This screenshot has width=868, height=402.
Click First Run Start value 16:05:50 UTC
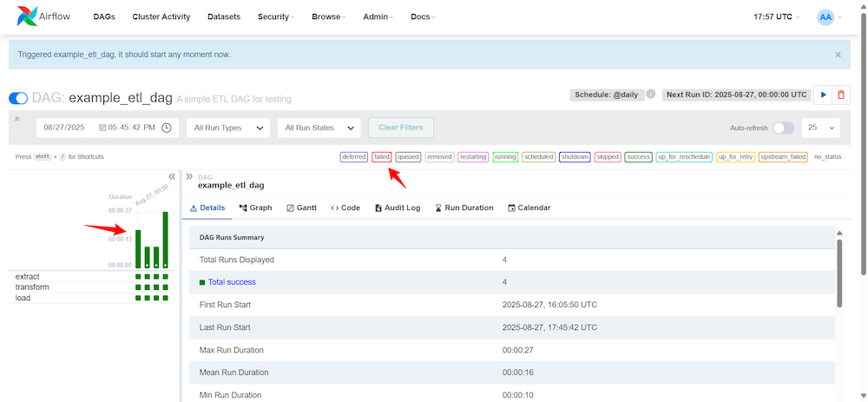click(x=549, y=305)
